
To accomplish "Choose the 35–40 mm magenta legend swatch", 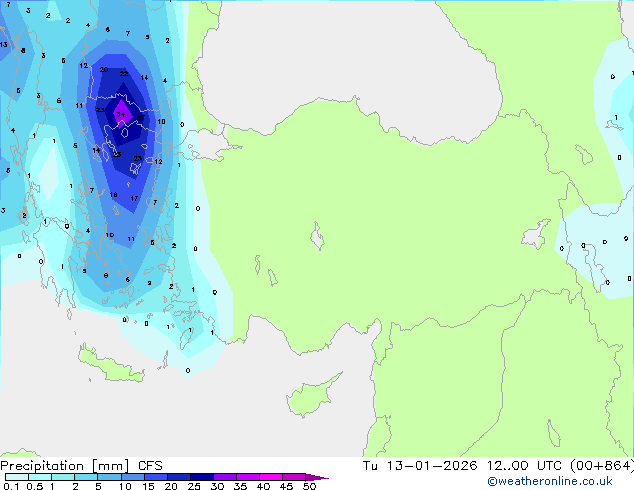I will [247, 477].
